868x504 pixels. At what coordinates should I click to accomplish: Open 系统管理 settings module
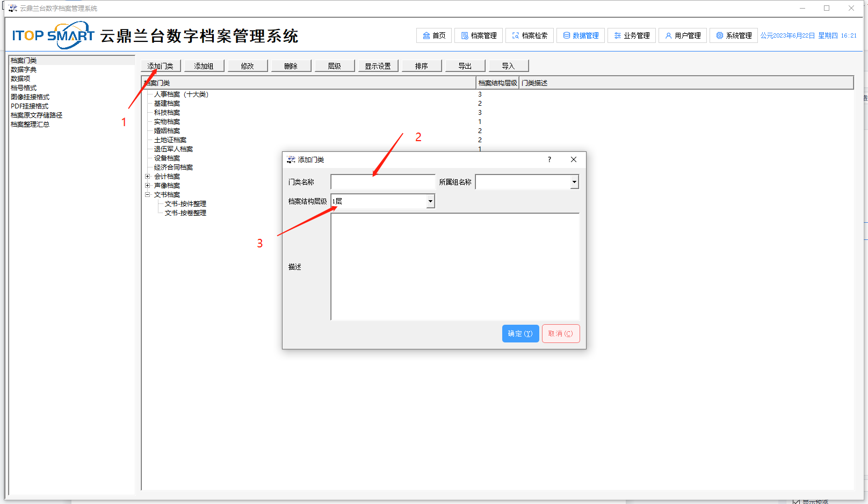pyautogui.click(x=734, y=35)
